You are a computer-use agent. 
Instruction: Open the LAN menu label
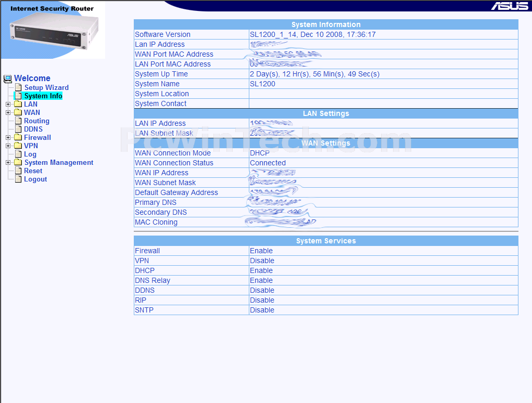pyautogui.click(x=31, y=104)
